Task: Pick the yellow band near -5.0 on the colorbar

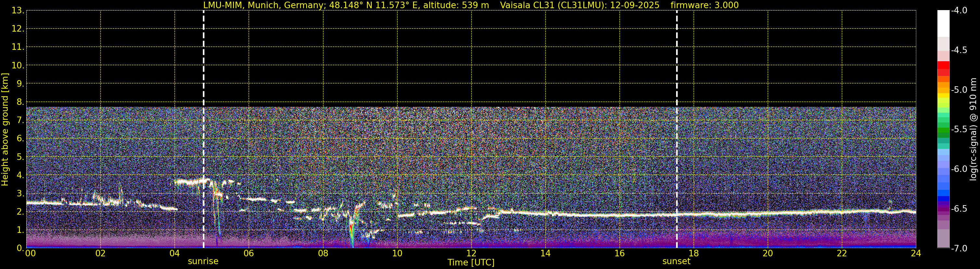Action: coord(943,96)
